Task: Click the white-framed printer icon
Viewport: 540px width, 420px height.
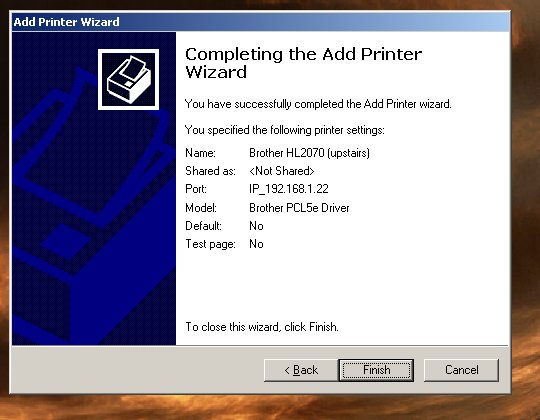Action: click(x=128, y=80)
